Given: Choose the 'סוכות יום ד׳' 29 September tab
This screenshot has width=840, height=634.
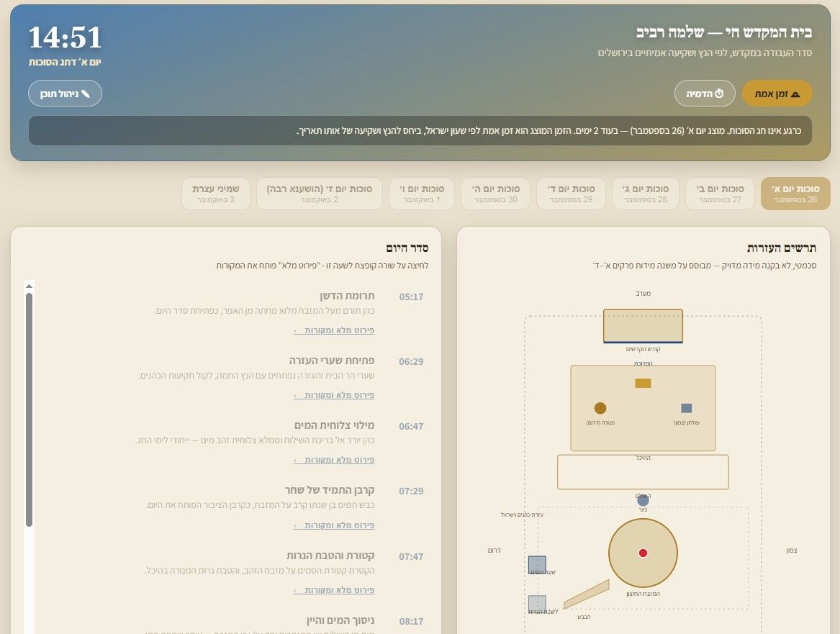Looking at the screenshot, I should 571,194.
